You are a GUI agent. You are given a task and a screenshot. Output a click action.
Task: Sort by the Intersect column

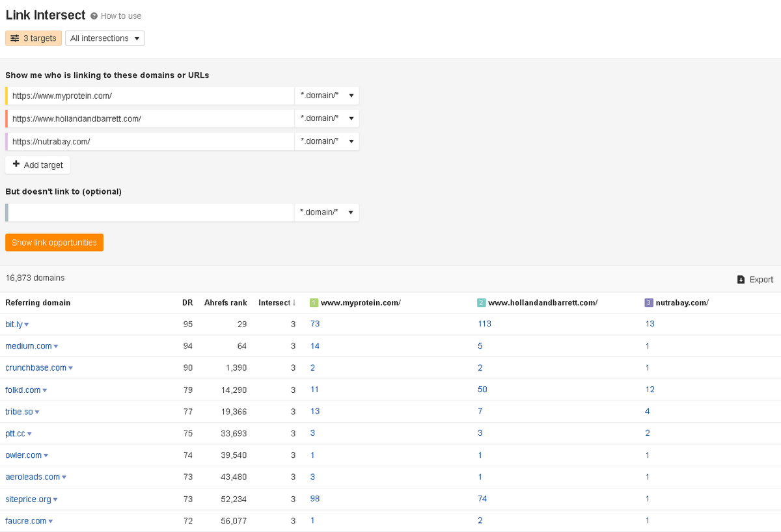click(277, 302)
